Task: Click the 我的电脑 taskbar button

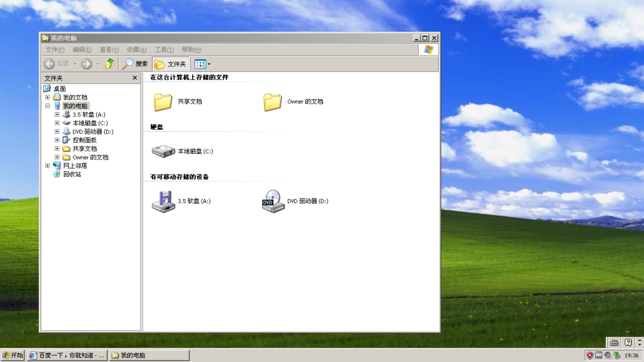Action: [149, 355]
